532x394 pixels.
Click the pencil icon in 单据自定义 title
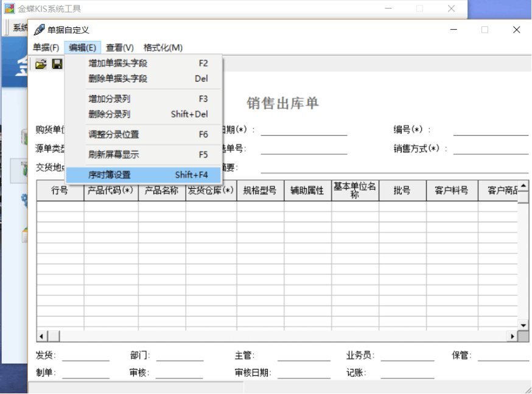click(39, 30)
